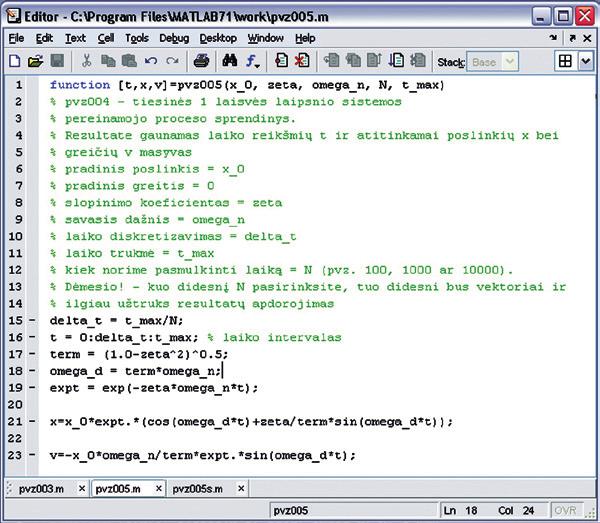Viewport: 600px width, 523px height.
Task: Show functions list via the f icon
Action: [x=252, y=61]
